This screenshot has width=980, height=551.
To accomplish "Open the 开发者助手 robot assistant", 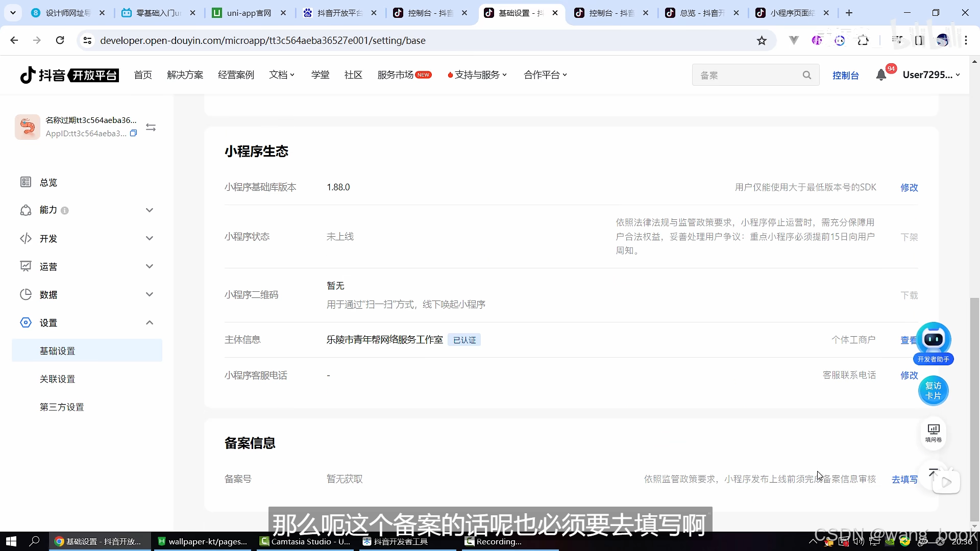I will point(934,343).
